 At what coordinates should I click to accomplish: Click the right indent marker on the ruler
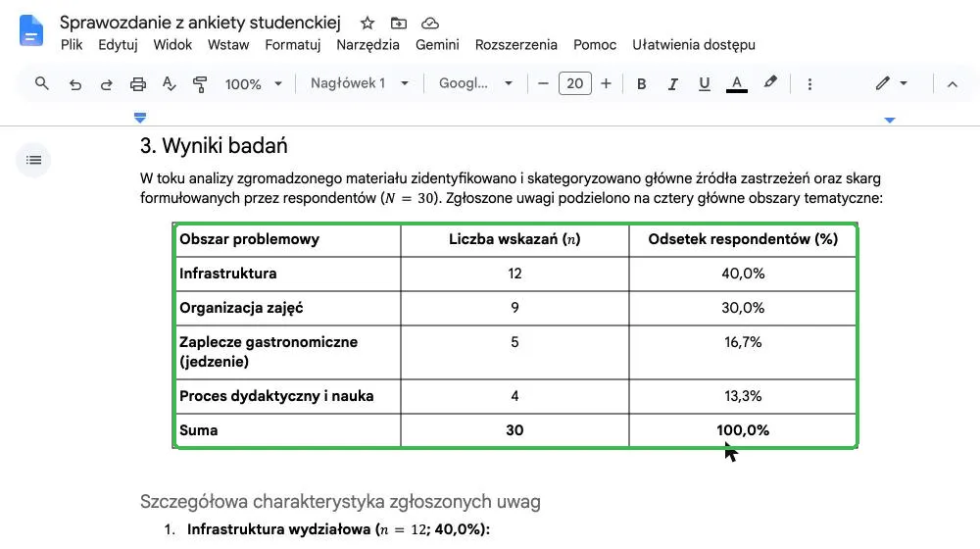[890, 120]
